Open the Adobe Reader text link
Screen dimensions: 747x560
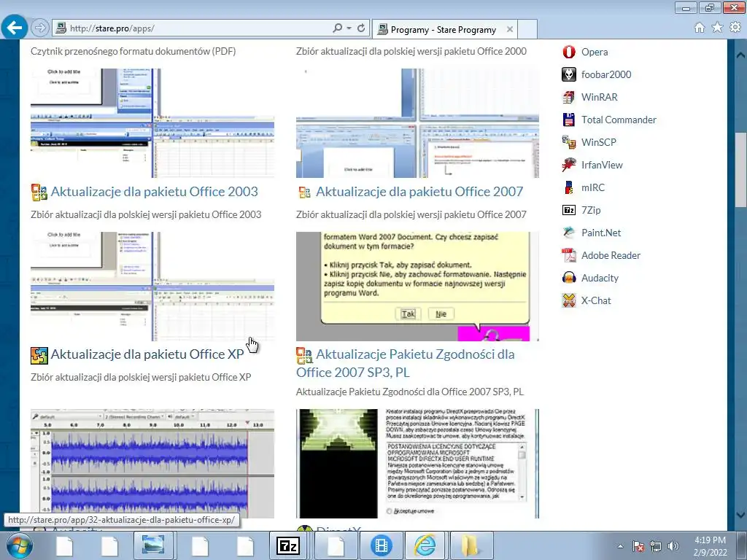coord(611,255)
